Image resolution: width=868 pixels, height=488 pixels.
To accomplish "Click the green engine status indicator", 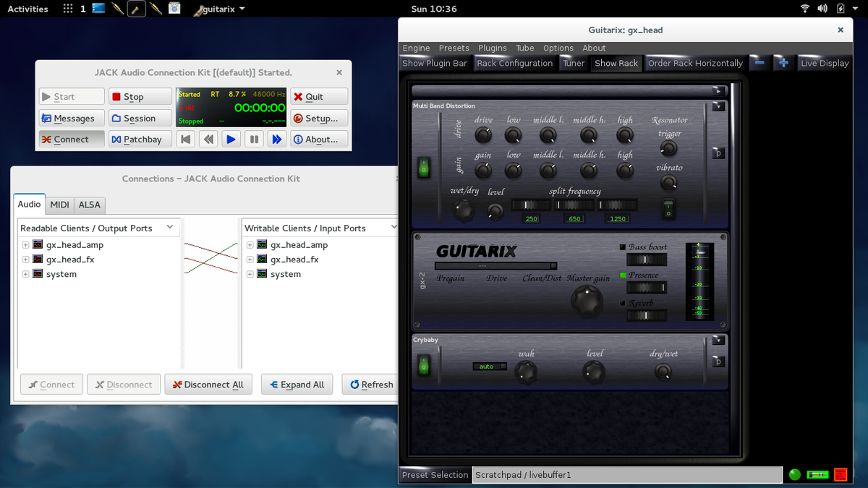I will click(795, 475).
